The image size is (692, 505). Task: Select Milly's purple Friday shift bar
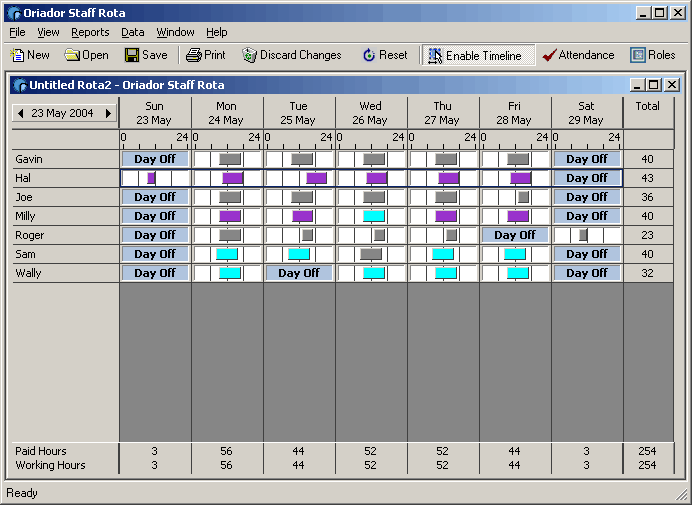pyautogui.click(x=518, y=216)
